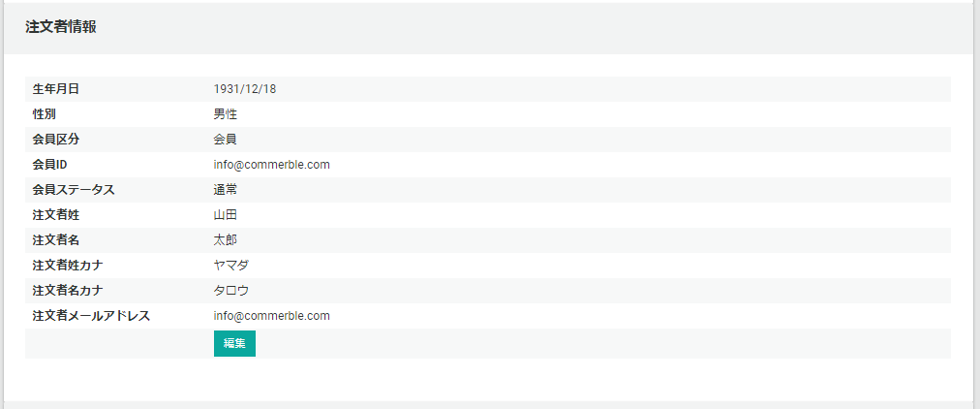980x409 pixels.
Task: Click the 注文者メールアドレス email value
Action: (x=271, y=316)
